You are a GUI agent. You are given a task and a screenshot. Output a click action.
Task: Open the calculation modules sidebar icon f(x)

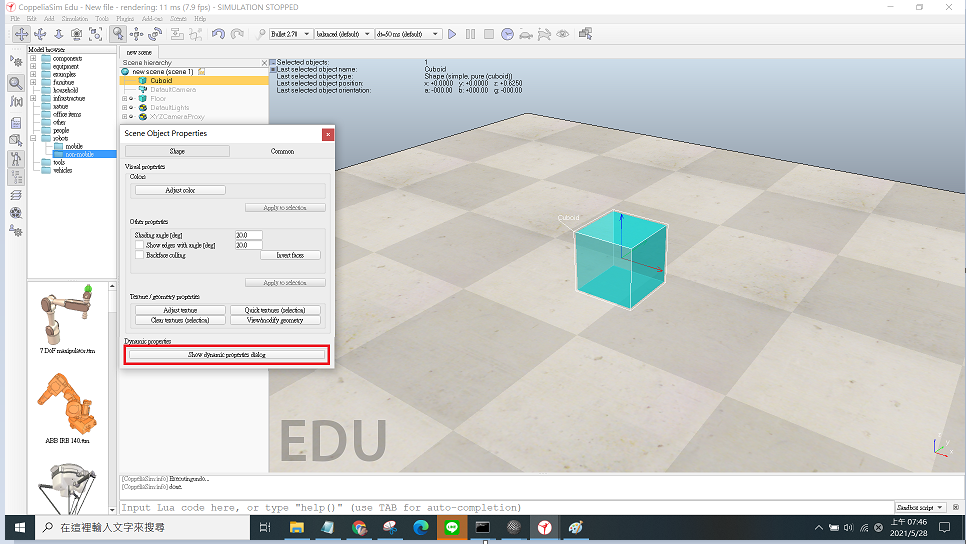pos(16,102)
